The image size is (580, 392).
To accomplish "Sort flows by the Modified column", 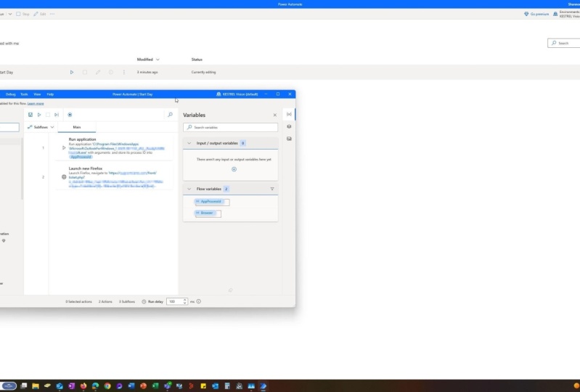I will pos(148,60).
